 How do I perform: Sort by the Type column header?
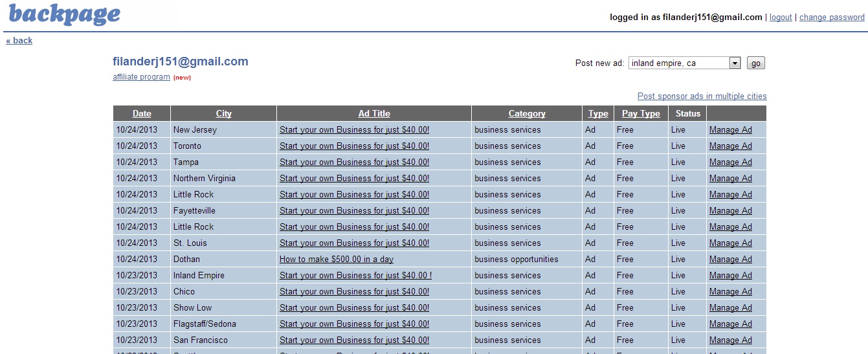pos(598,113)
